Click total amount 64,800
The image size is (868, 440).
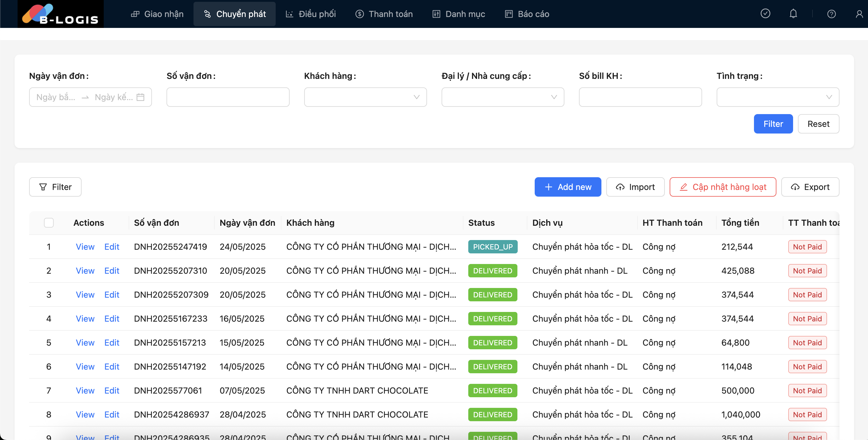click(x=735, y=343)
